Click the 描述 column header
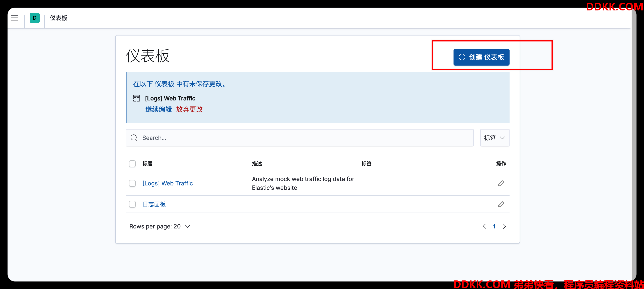Image resolution: width=644 pixels, height=289 pixels. (257, 164)
